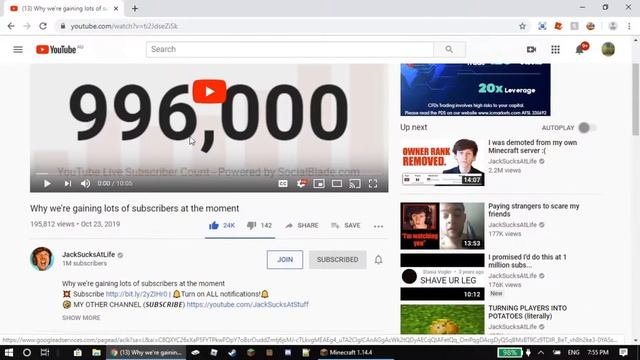Bookmark this page star icon
This screenshot has width=640, height=360.
[x=522, y=26]
